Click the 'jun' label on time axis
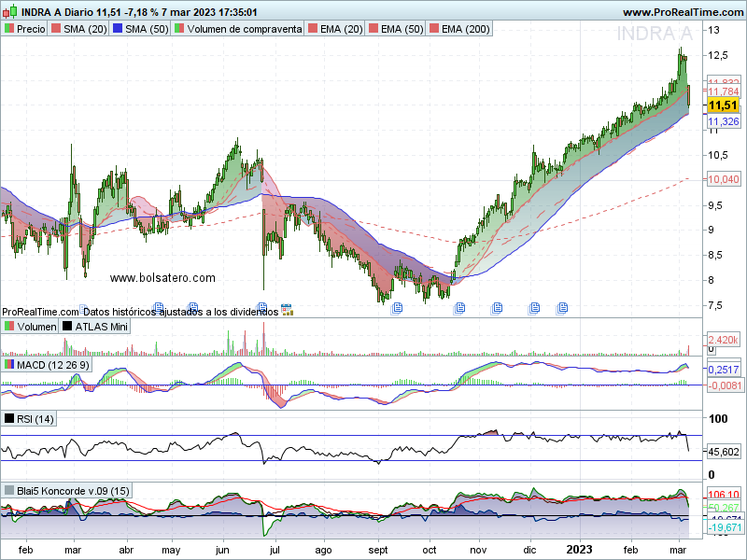Image resolution: width=747 pixels, height=560 pixels. [222, 550]
